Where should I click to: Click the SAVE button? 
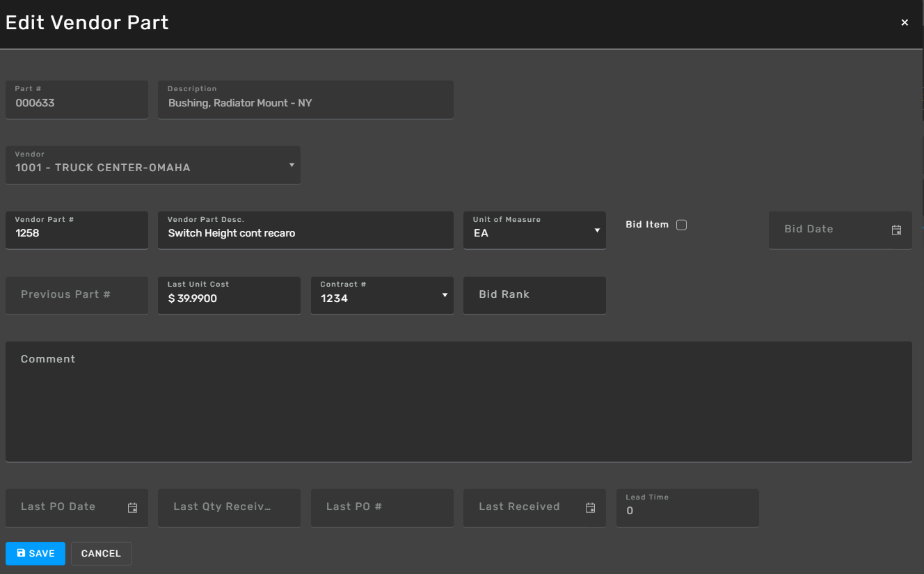35,553
